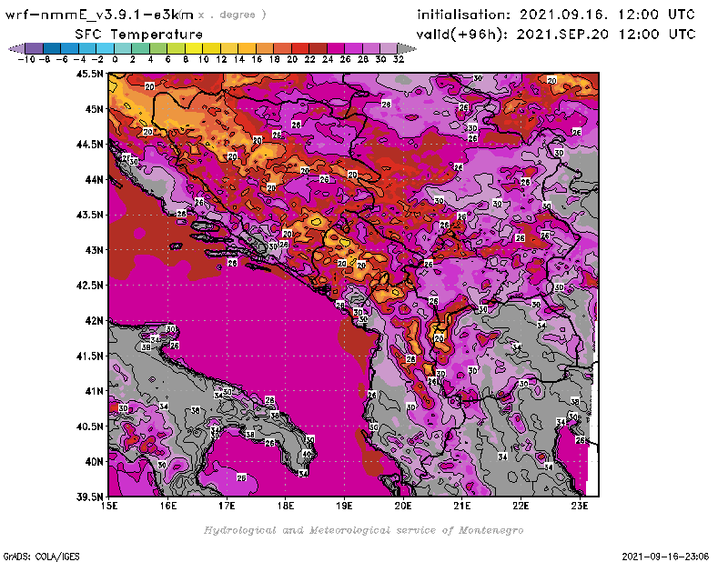Click the '40.5N' latitude axis label

coord(89,426)
